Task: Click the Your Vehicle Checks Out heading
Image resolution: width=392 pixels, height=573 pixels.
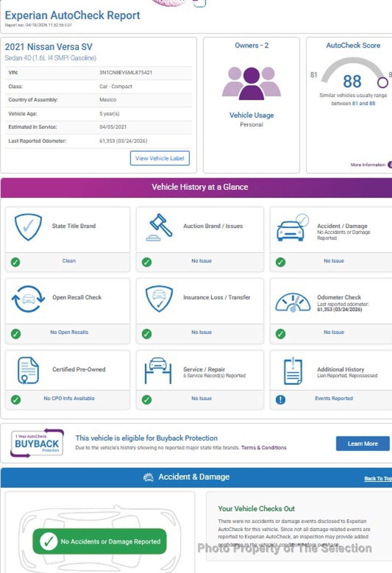Action: (x=256, y=509)
